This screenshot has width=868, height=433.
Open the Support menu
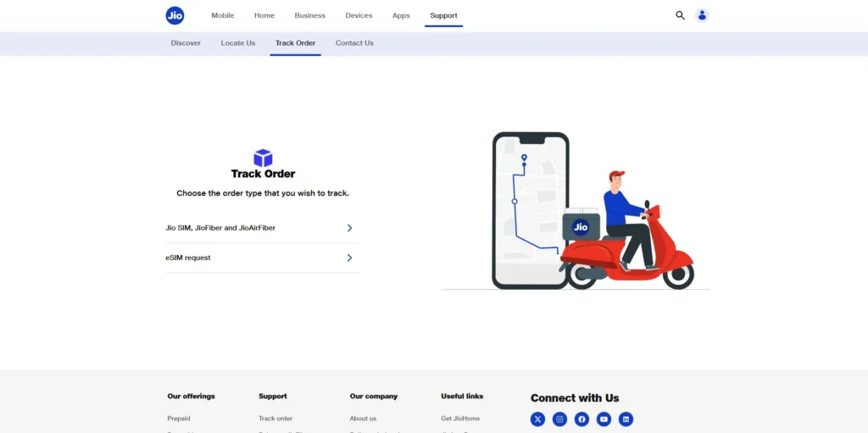coord(444,15)
